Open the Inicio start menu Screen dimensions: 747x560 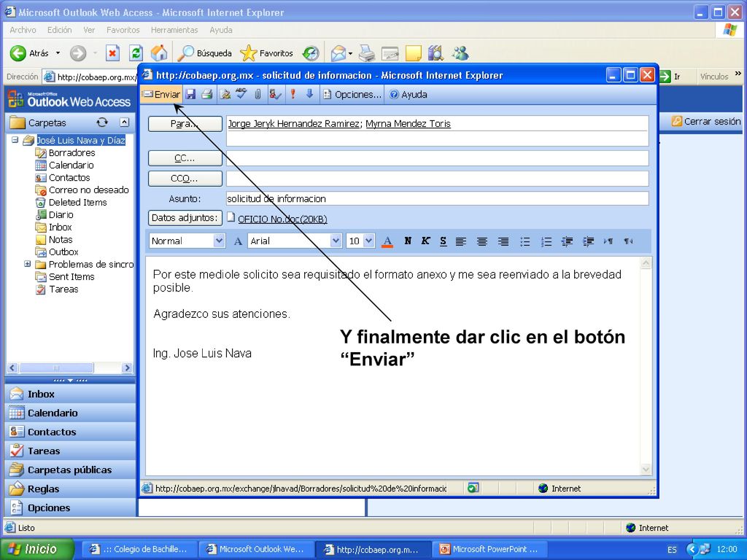point(37,549)
